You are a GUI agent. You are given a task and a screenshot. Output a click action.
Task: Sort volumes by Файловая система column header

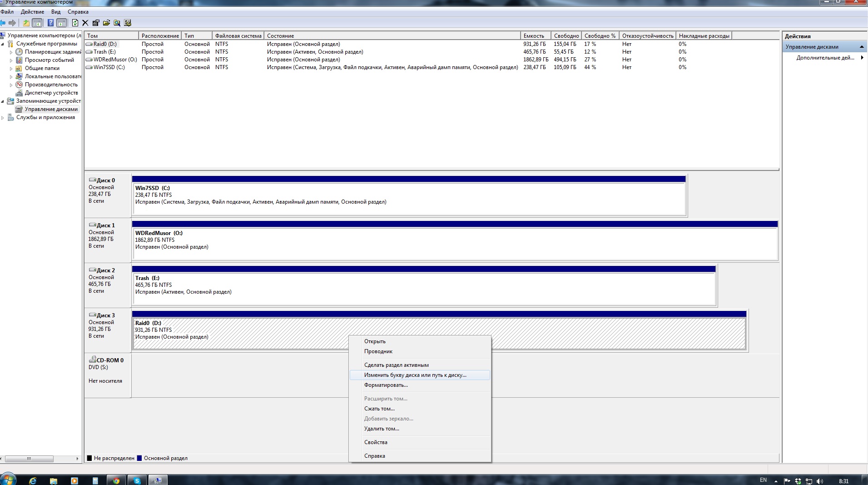238,35
